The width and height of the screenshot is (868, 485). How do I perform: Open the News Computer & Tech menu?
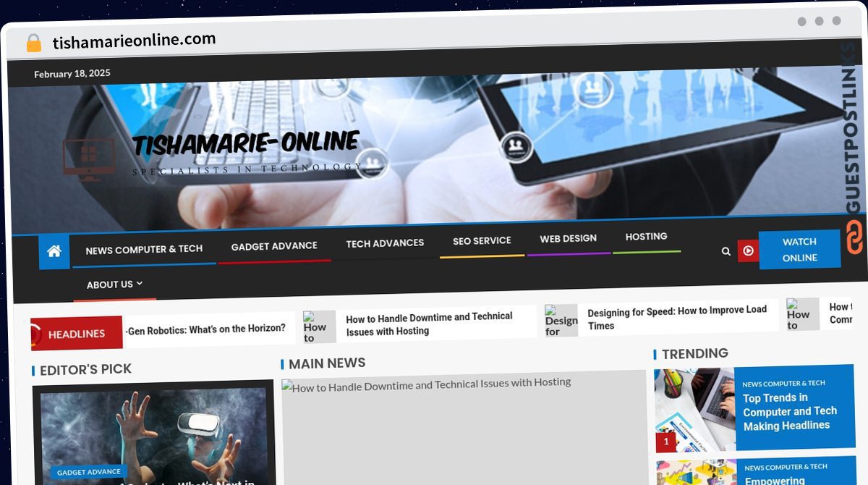pyautogui.click(x=144, y=249)
